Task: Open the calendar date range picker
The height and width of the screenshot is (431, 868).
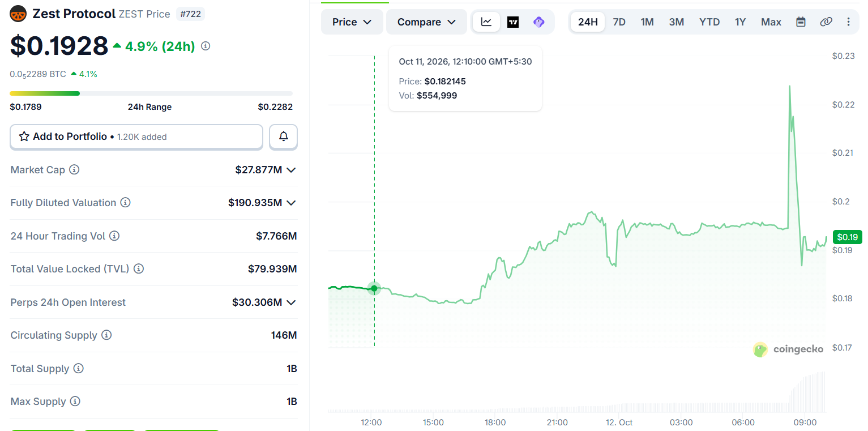Action: click(x=801, y=22)
